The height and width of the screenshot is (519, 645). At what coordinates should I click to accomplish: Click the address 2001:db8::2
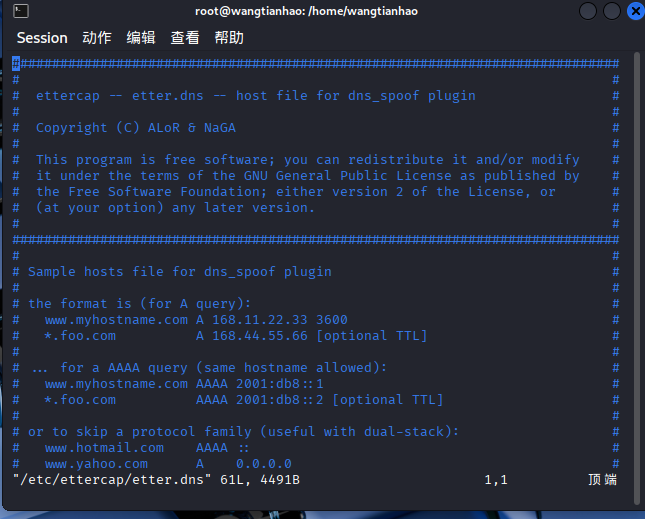click(280, 400)
